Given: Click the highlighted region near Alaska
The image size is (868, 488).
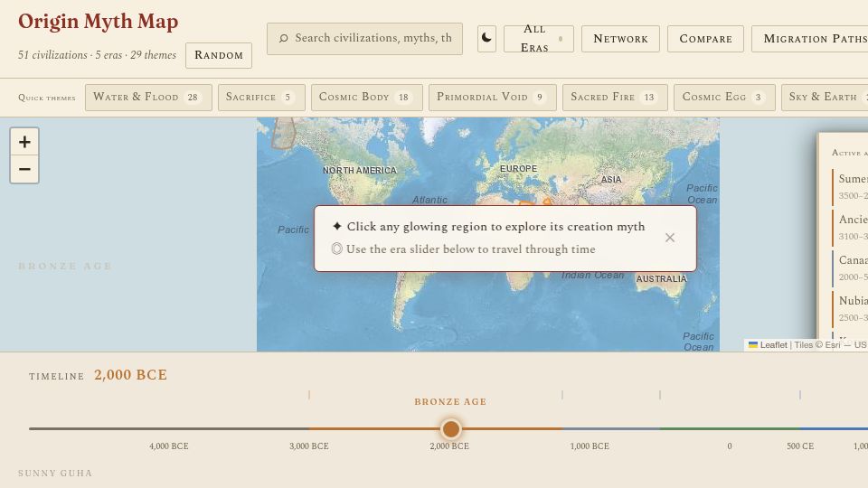Looking at the screenshot, I should click(x=283, y=133).
